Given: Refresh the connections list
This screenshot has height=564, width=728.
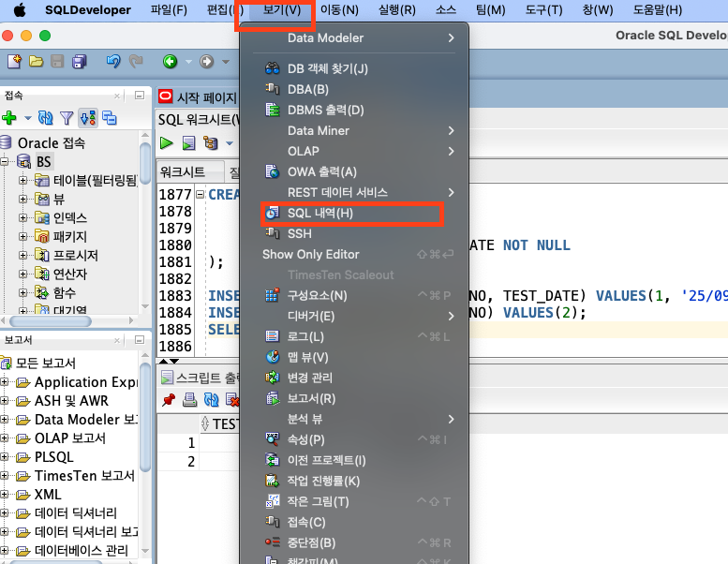Looking at the screenshot, I should (45, 118).
